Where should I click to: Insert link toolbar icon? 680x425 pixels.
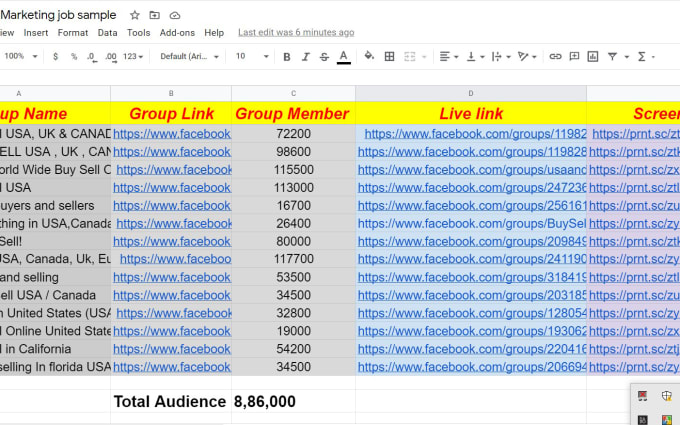click(555, 56)
